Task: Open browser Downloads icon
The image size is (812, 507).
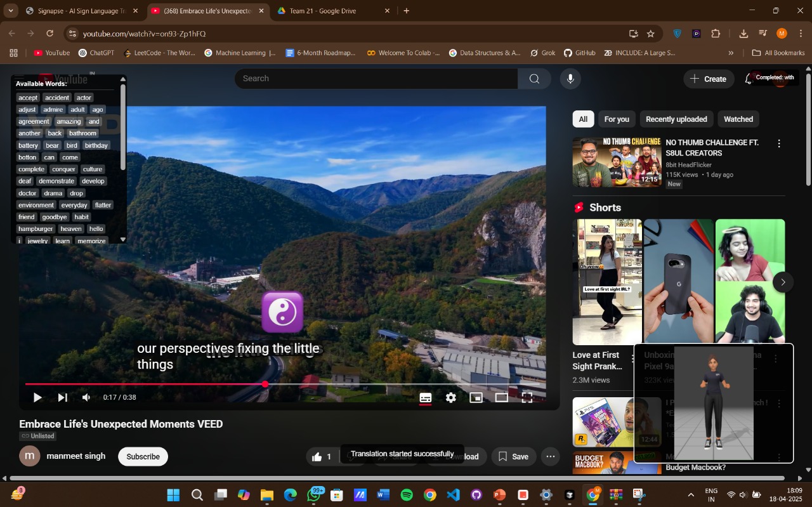Action: tap(743, 34)
